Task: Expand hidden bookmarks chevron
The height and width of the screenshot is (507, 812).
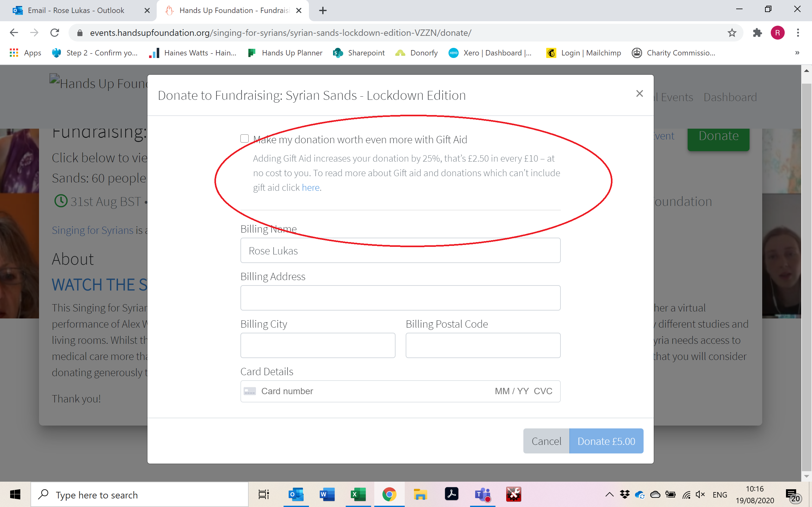Action: pyautogui.click(x=797, y=53)
